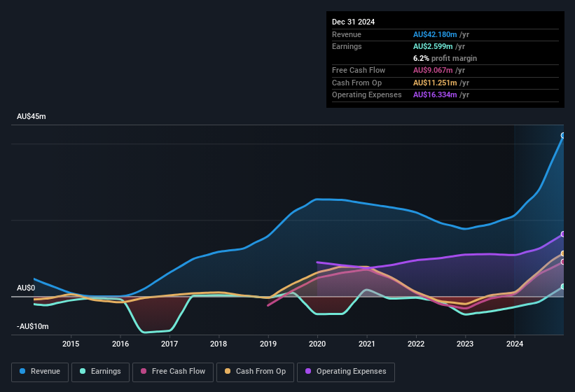The height and width of the screenshot is (392, 575).
Task: Toggle the Revenue legend button
Action: [x=40, y=372]
